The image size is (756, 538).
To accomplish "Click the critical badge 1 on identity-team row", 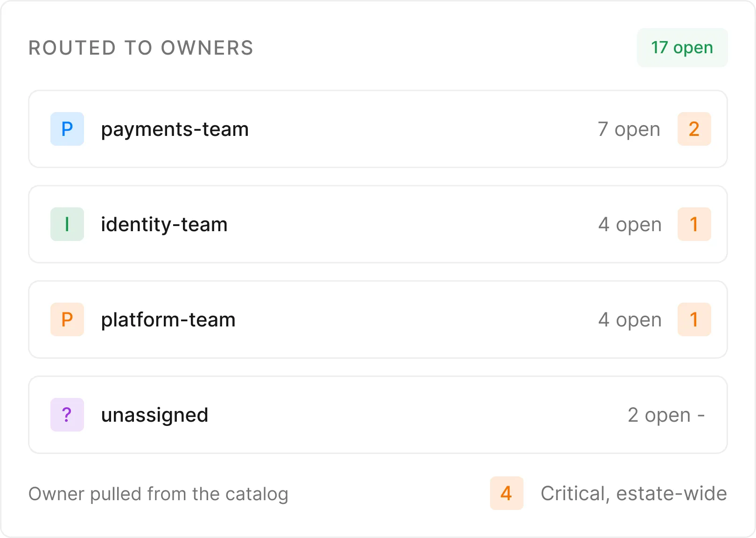I will tap(694, 224).
